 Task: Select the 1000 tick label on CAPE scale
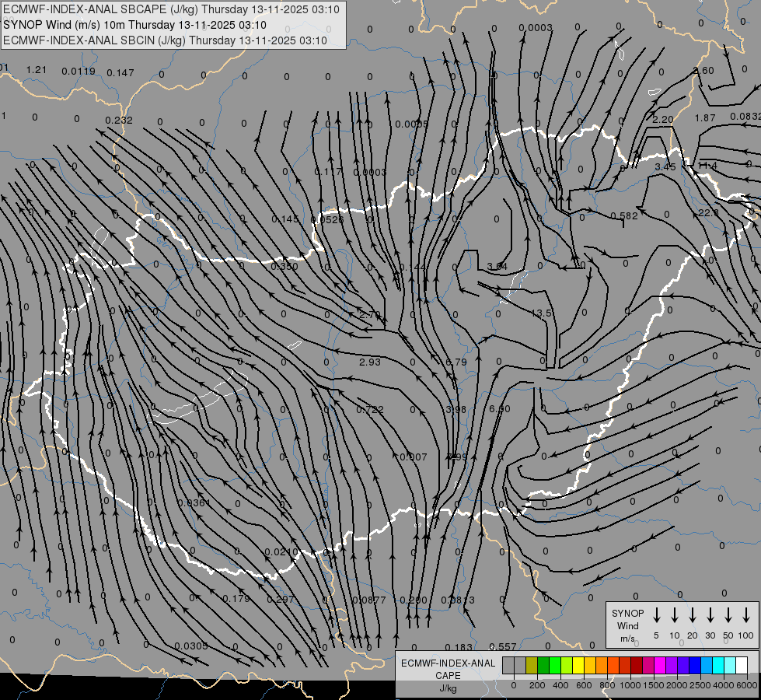[630, 685]
